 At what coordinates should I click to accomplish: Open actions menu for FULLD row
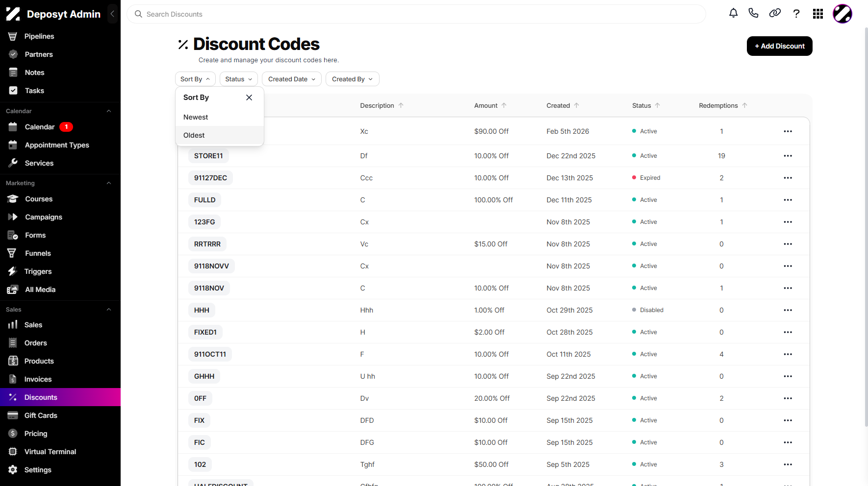click(788, 200)
